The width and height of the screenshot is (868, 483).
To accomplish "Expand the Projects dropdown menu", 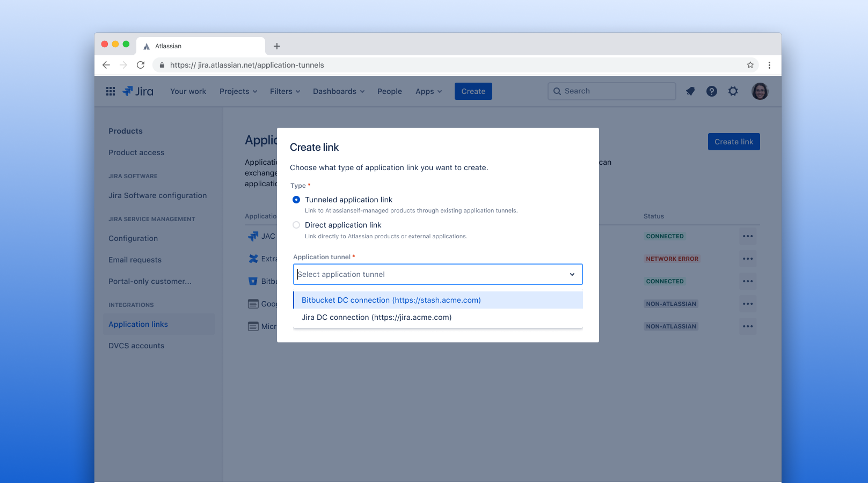I will tap(238, 91).
